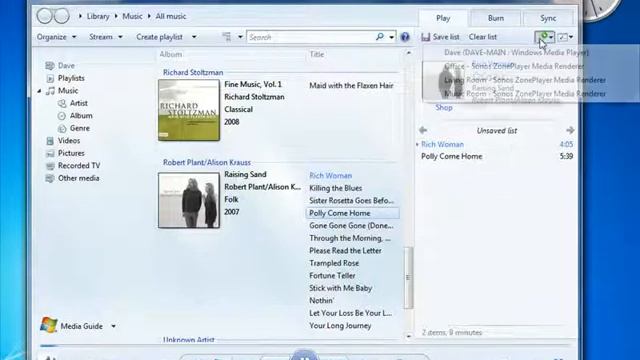The height and width of the screenshot is (360, 640).
Task: Click the Raising Sand album cover
Action: point(189,200)
